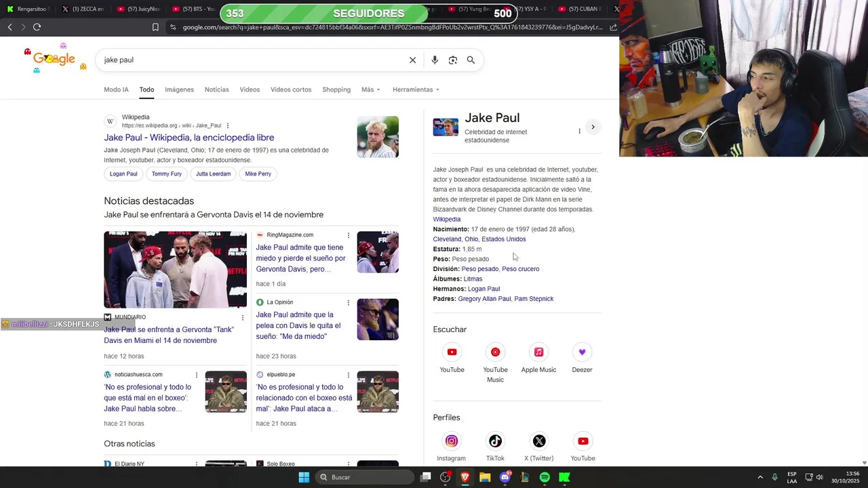Start voice search with the microphone icon

pyautogui.click(x=435, y=60)
